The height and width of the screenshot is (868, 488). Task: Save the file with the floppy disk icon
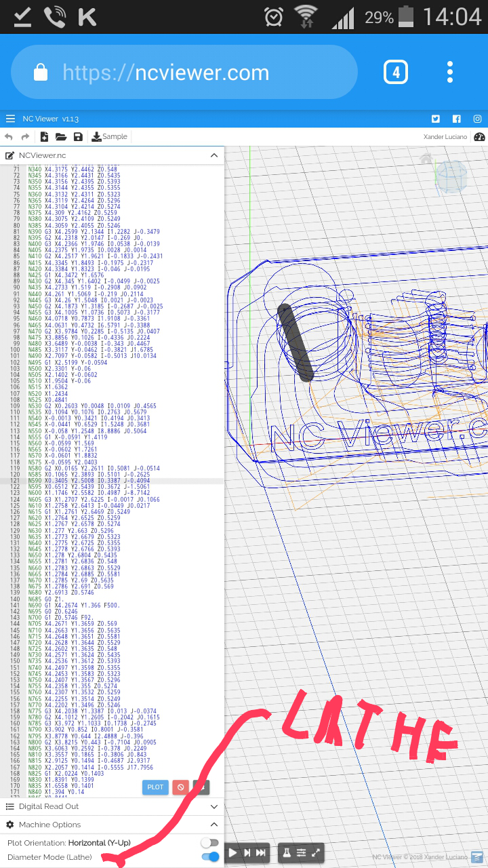tap(78, 137)
